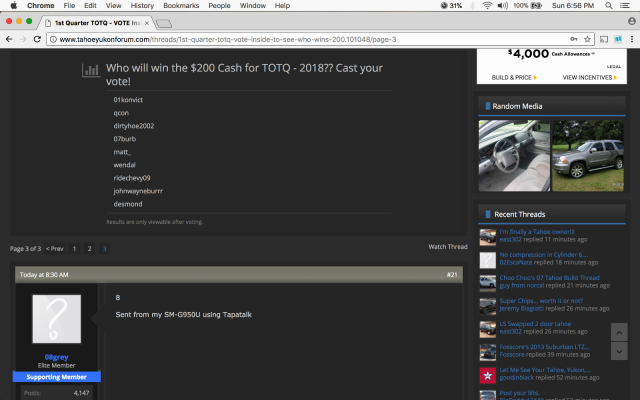Go to page 1 of thread

(x=74, y=249)
